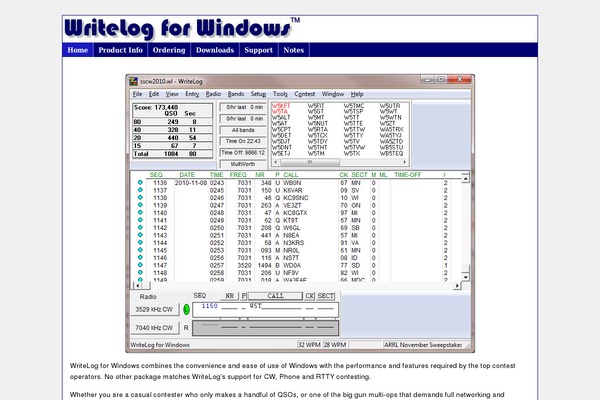Image resolution: width=600 pixels, height=400 pixels.
Task: Click the diamond icon for row 1142
Action: coord(140,227)
